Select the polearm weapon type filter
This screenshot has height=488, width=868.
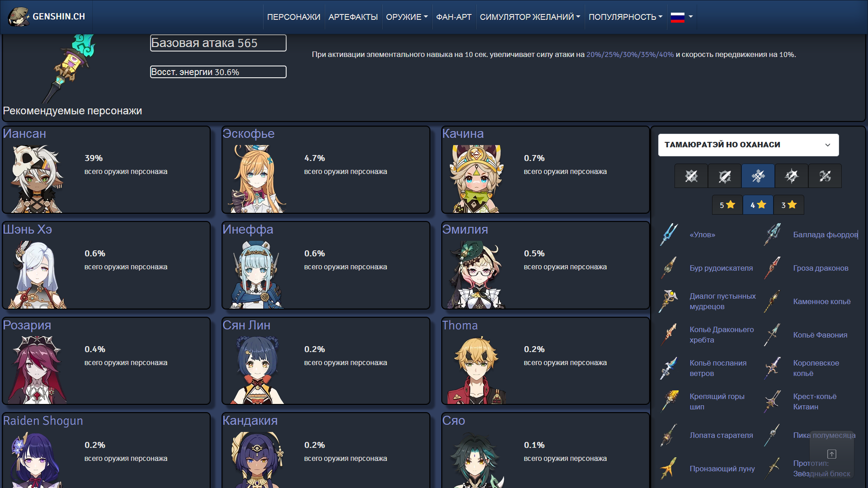758,176
